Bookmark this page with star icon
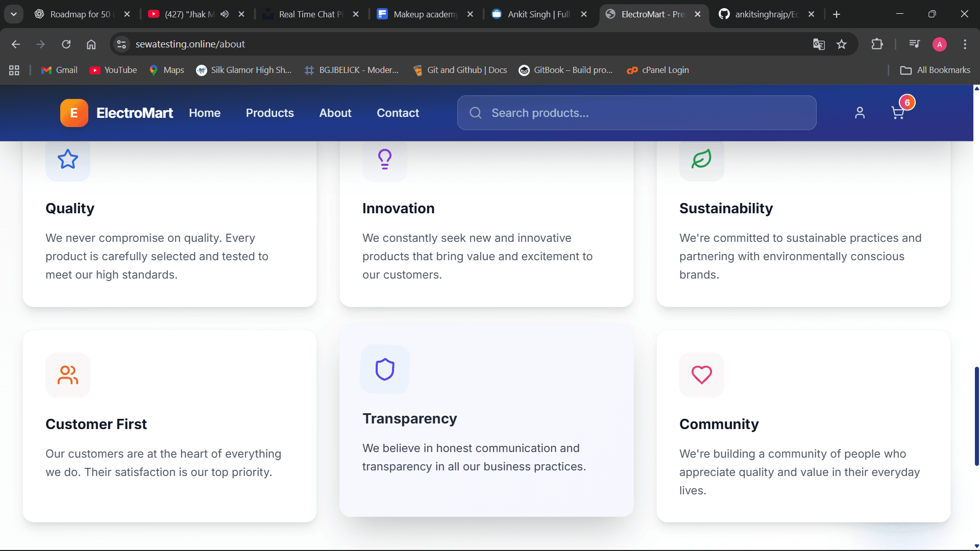This screenshot has width=980, height=551. point(842,44)
